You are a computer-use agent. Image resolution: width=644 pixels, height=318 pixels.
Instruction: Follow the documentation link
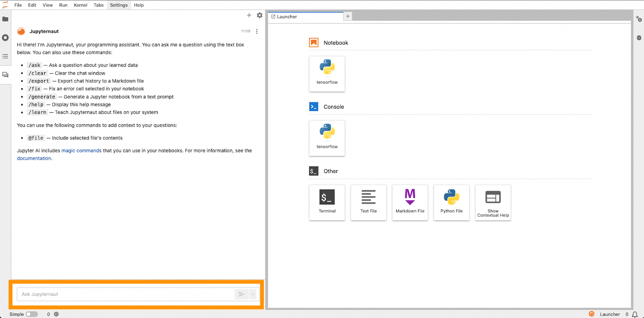click(34, 158)
